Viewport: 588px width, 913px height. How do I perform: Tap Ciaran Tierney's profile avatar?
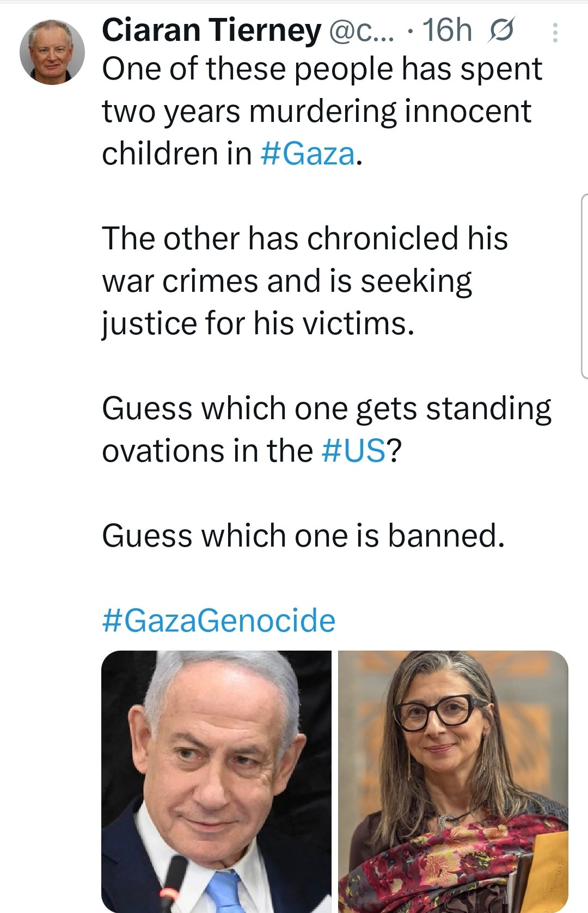click(52, 52)
